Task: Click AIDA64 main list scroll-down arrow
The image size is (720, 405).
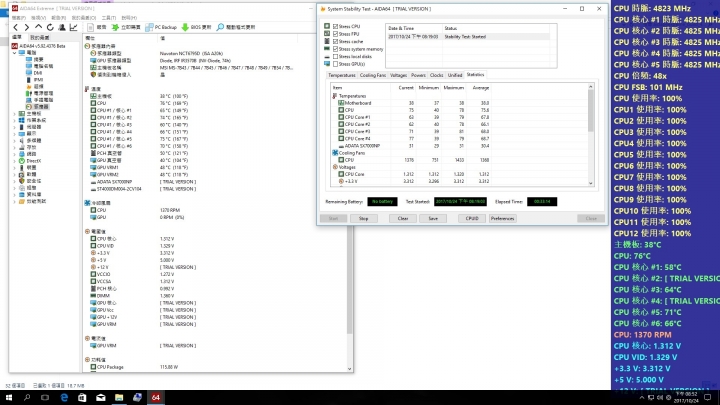Action: (349, 369)
